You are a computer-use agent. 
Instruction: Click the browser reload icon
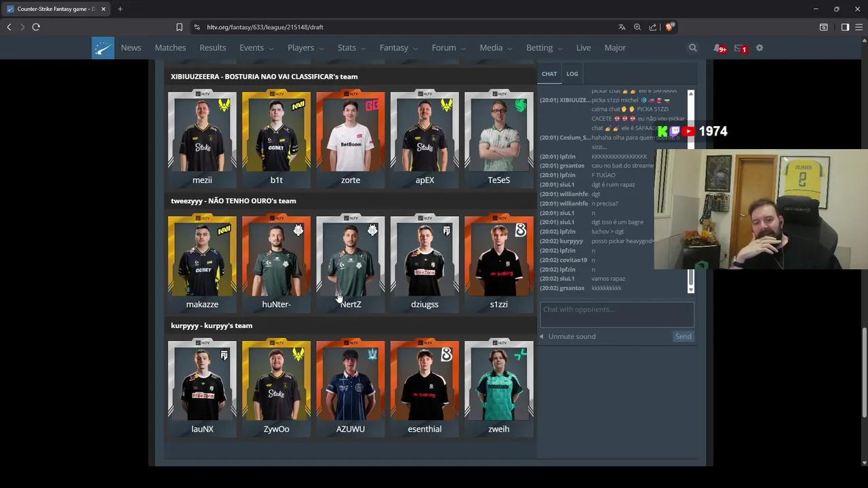pos(36,27)
